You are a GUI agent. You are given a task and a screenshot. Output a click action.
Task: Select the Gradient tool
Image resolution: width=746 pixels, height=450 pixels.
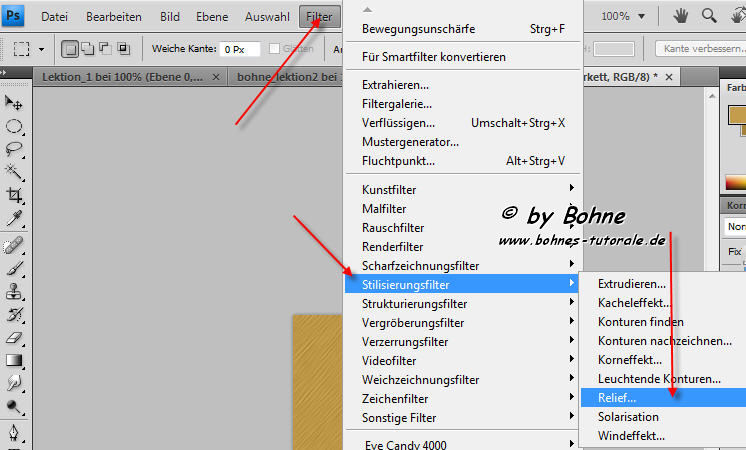[x=15, y=360]
